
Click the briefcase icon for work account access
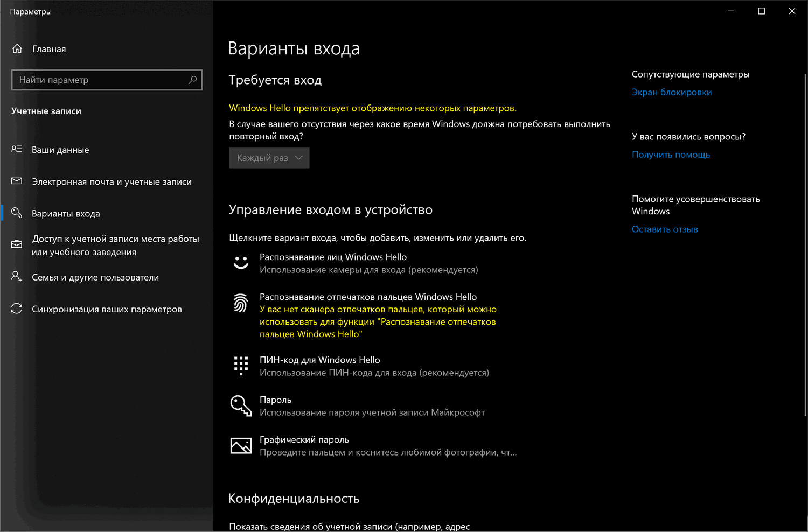coord(17,244)
